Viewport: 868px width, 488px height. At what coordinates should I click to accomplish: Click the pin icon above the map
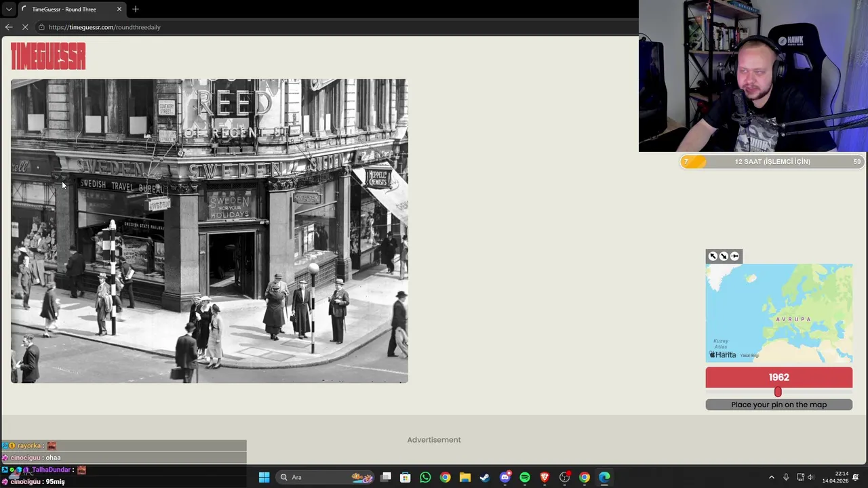(x=735, y=256)
